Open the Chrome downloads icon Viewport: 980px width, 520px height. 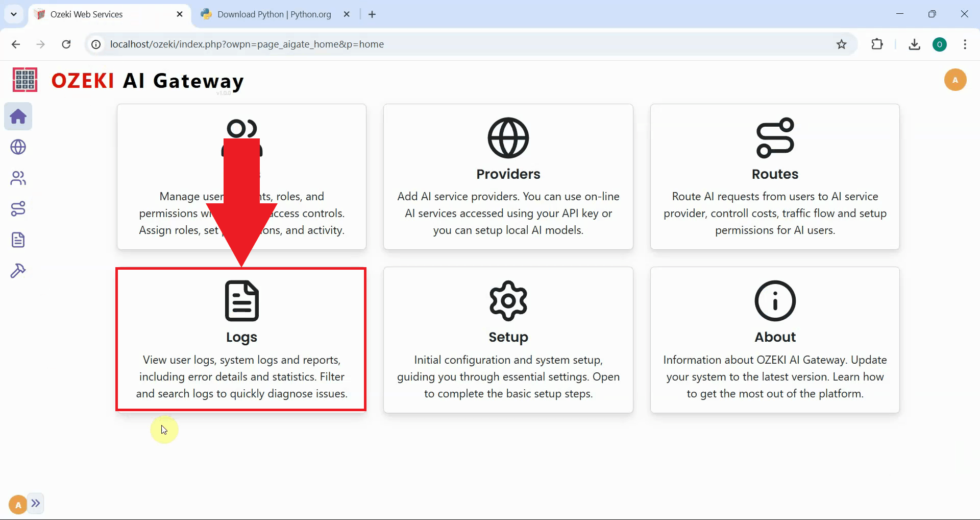click(914, 44)
